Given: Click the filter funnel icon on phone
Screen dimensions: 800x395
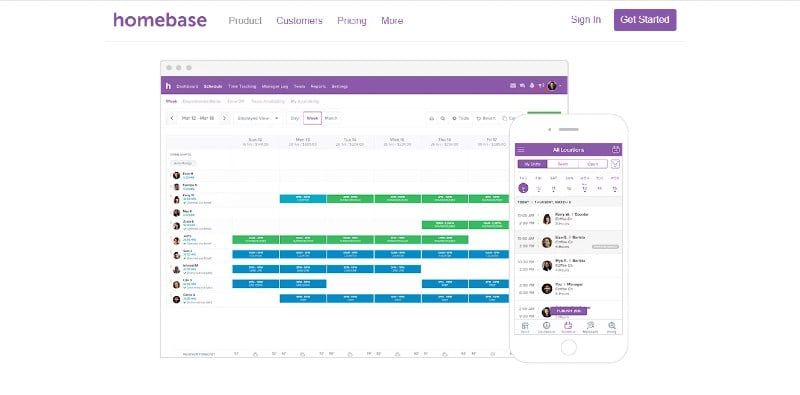Looking at the screenshot, I should pyautogui.click(x=616, y=164).
